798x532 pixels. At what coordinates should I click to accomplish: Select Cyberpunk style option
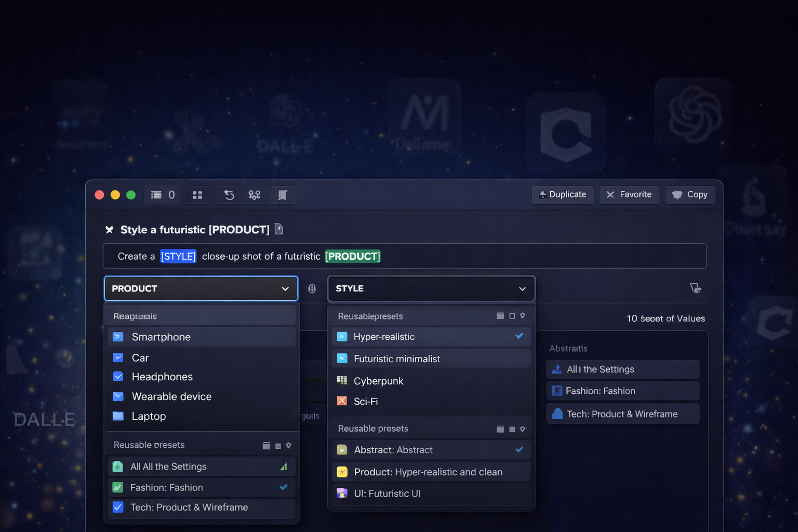[378, 381]
